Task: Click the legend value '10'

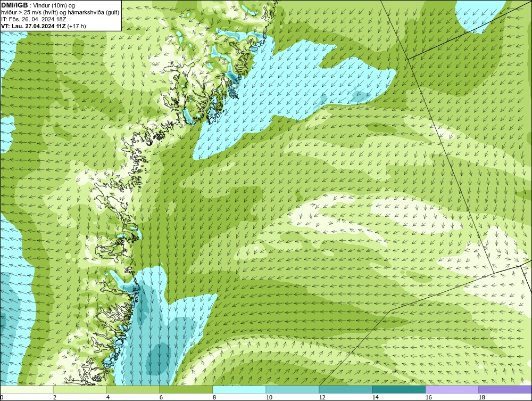Action: tap(269, 397)
